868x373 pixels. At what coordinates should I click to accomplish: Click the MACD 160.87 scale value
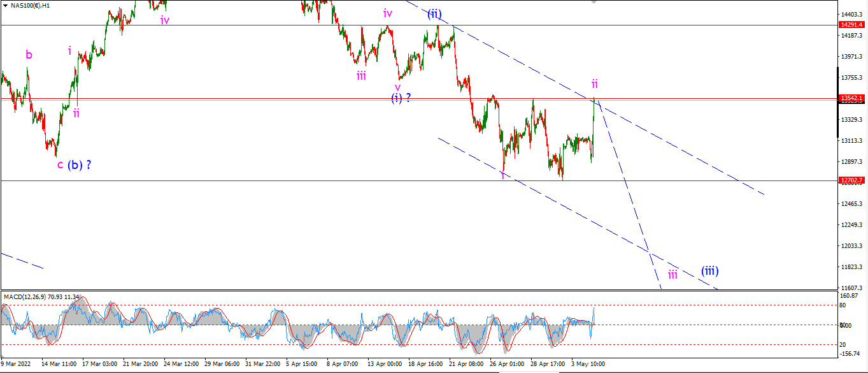point(848,296)
